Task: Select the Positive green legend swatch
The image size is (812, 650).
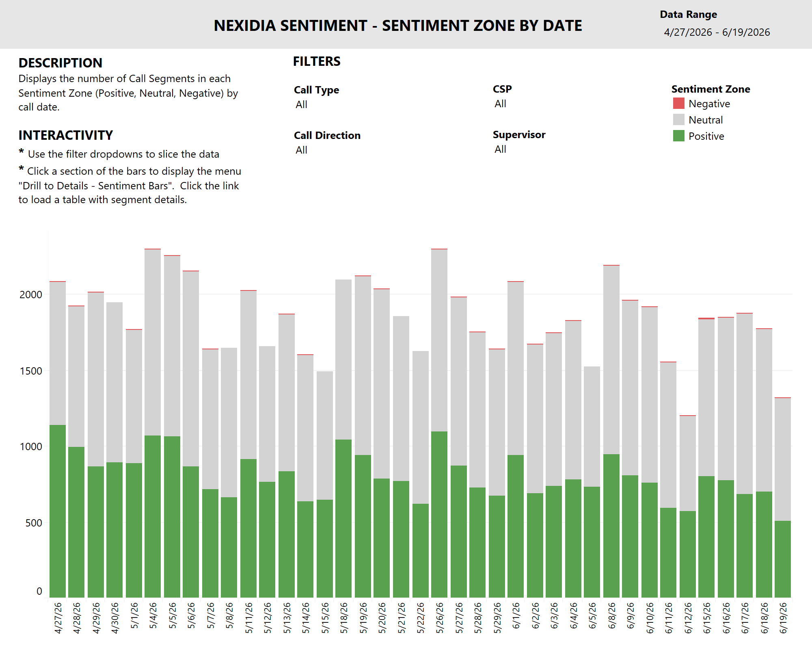Action: pyautogui.click(x=679, y=136)
